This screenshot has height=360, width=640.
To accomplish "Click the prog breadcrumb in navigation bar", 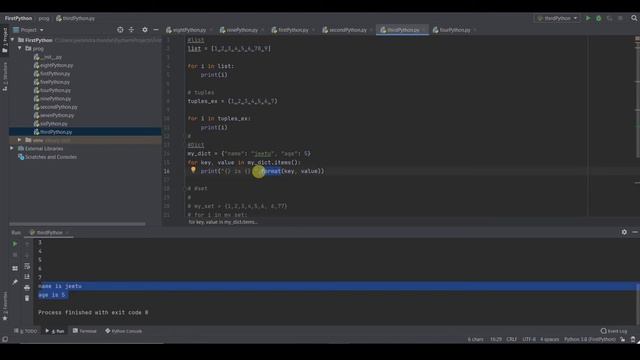I will [x=44, y=18].
